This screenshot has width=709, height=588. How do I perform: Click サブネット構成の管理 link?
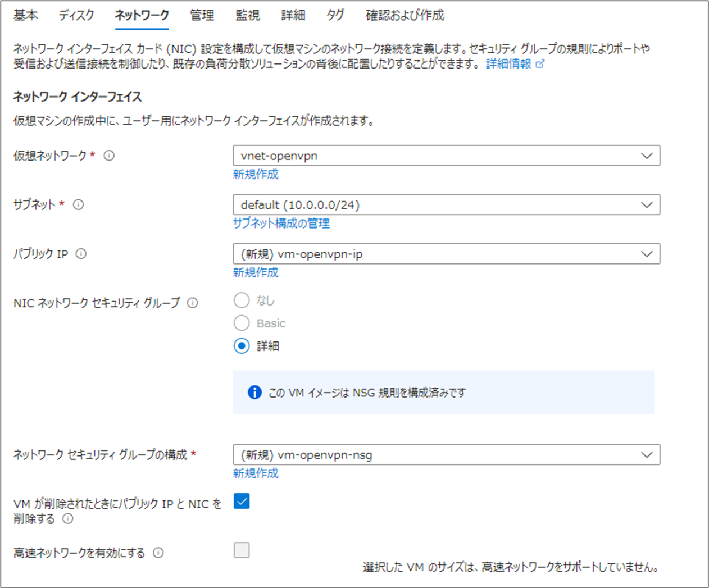(281, 223)
